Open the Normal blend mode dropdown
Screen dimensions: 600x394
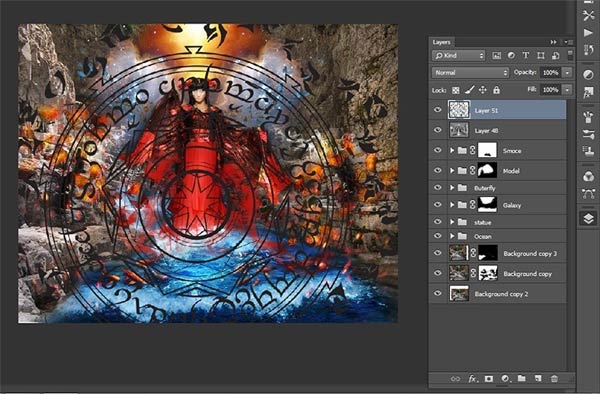[470, 73]
